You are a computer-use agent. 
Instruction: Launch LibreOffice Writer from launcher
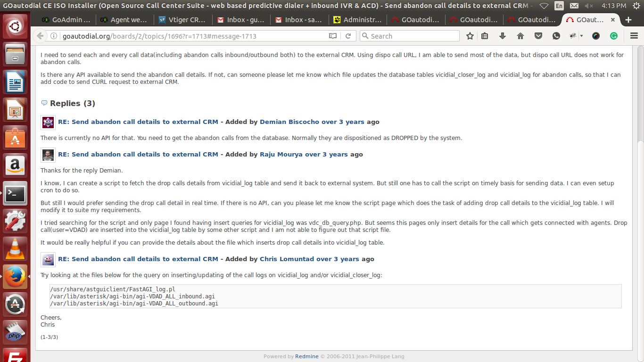[x=15, y=82]
